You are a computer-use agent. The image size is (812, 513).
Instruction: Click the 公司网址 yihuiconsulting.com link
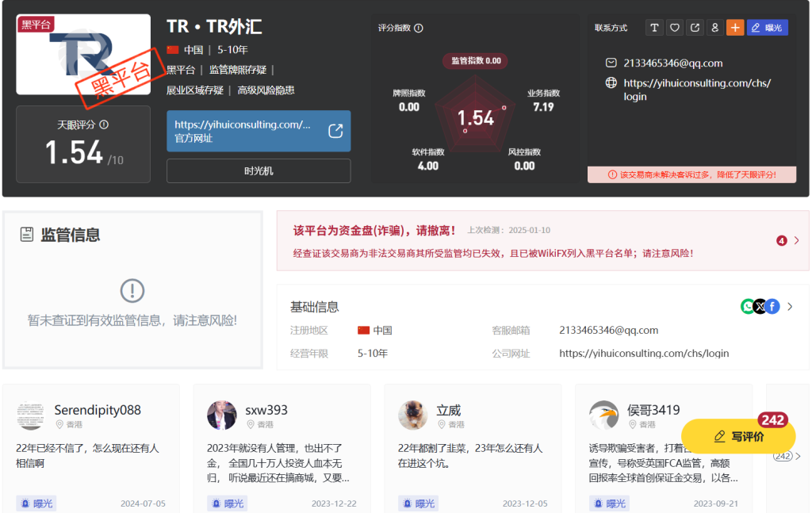(x=644, y=353)
